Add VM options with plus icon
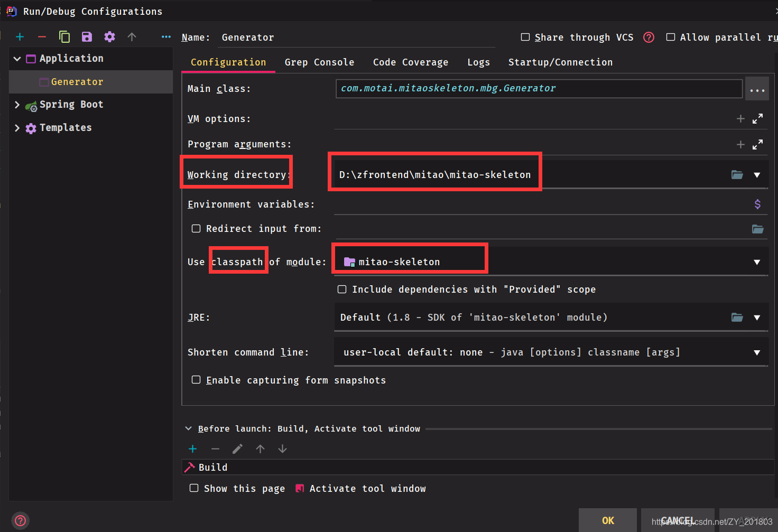This screenshot has width=778, height=532. coord(740,119)
